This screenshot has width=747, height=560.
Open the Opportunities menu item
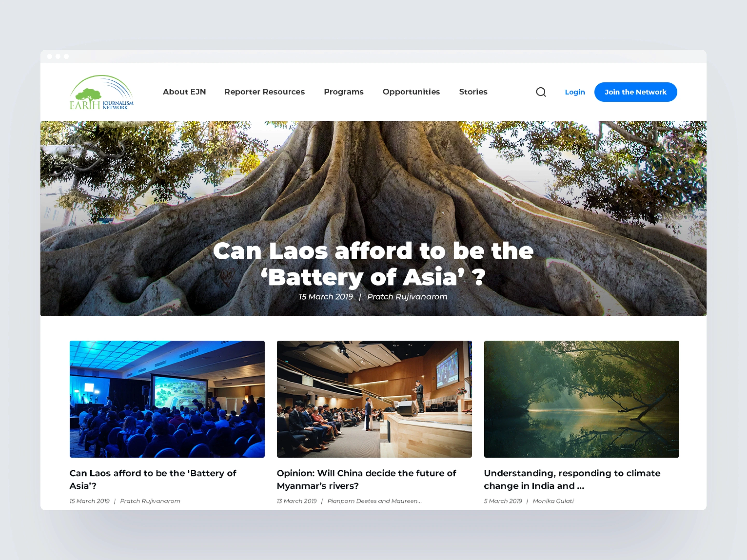(411, 92)
